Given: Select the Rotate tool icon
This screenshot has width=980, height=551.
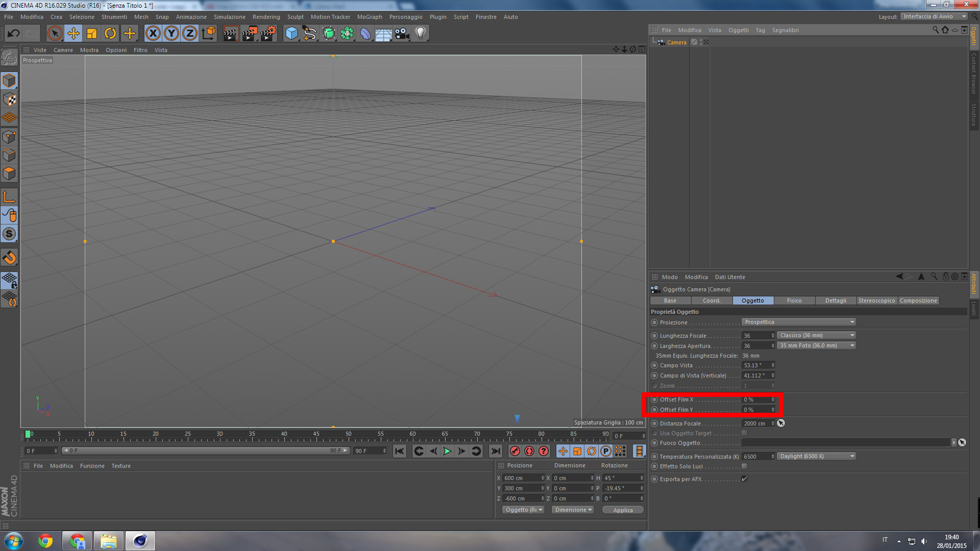Looking at the screenshot, I should pos(110,34).
